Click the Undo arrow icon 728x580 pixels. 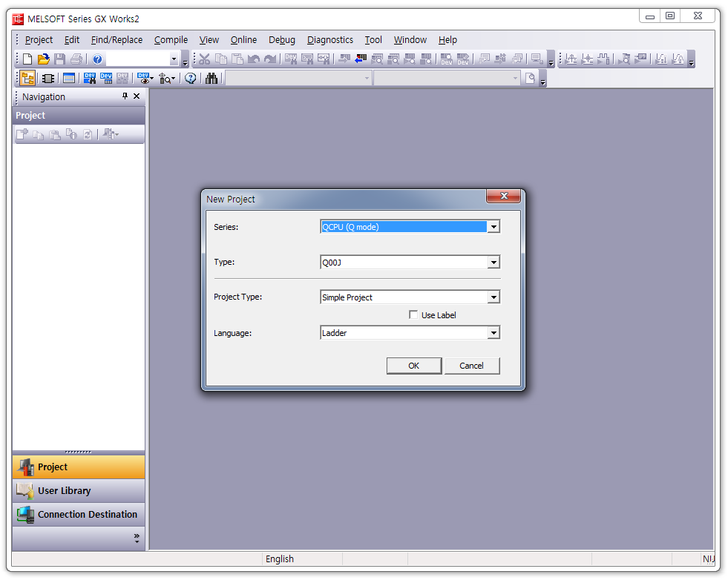coord(254,59)
